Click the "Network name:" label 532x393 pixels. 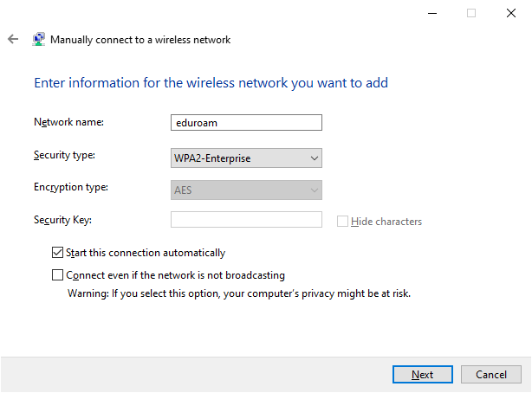tap(68, 122)
